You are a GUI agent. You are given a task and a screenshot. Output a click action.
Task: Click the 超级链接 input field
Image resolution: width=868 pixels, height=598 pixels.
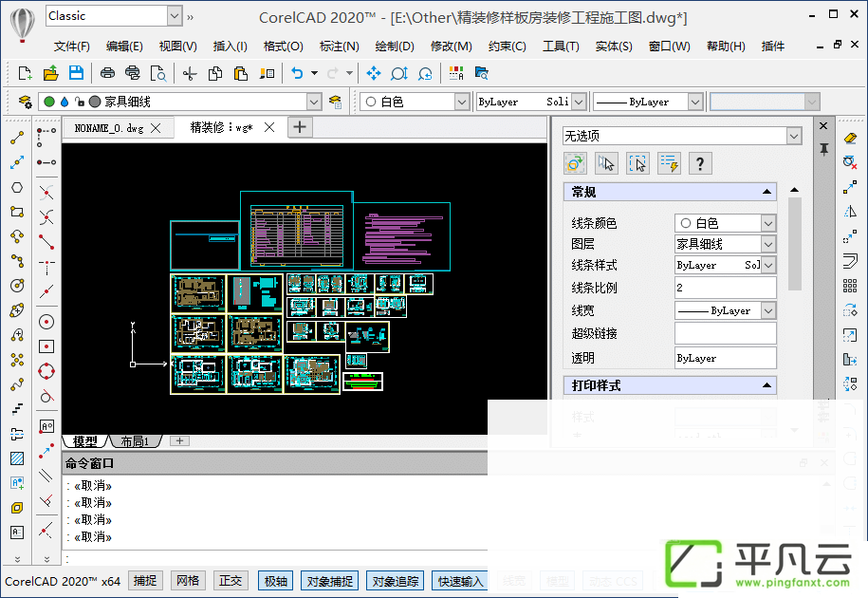coord(725,333)
